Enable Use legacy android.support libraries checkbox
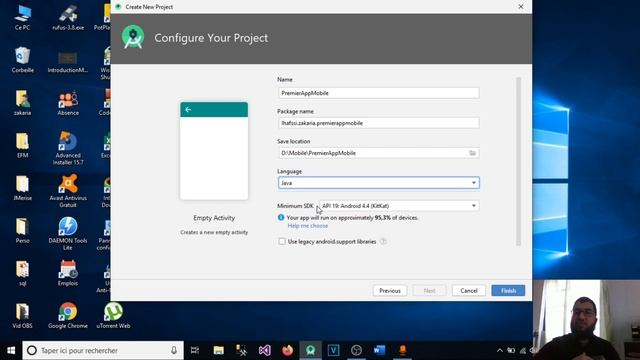Screen dimensions: 640x360 coord(282,242)
